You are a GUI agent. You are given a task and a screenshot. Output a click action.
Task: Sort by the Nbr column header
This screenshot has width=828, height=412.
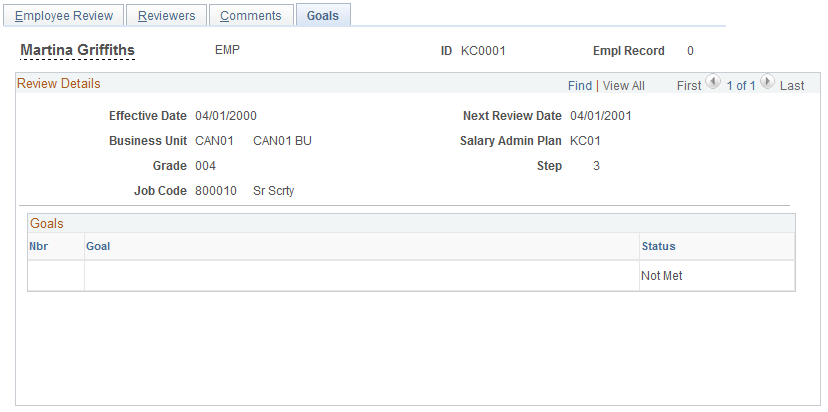(39, 246)
